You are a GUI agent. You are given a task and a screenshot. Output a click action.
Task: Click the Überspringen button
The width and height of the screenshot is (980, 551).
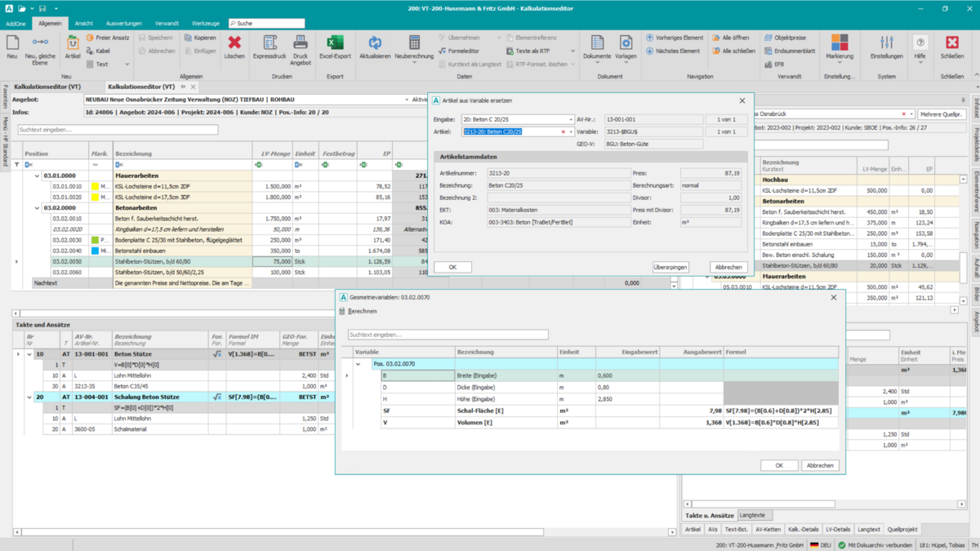click(670, 267)
